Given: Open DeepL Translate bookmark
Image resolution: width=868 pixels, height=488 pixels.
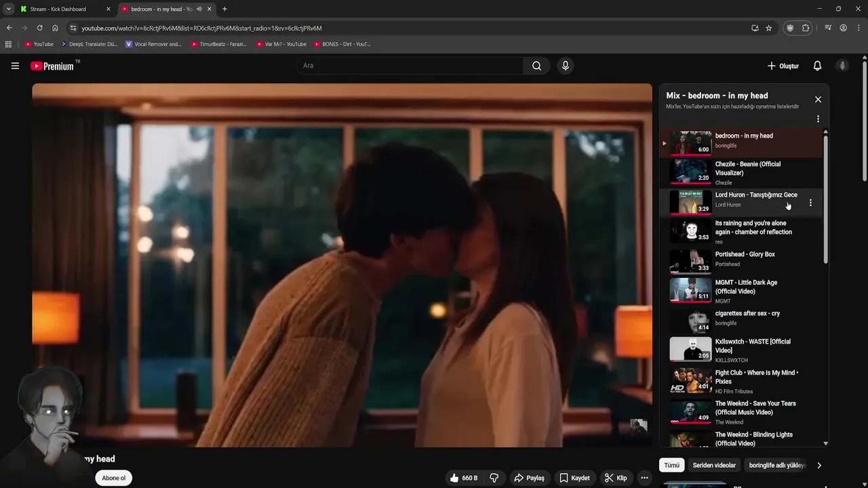Looking at the screenshot, I should [89, 44].
